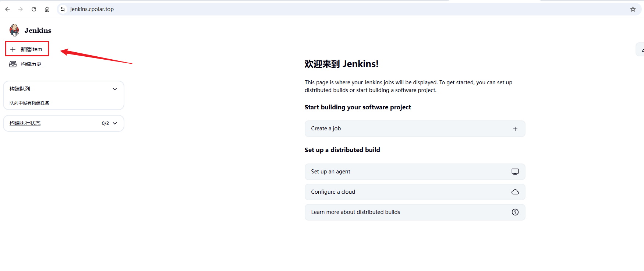644x271 pixels.
Task: Click the browser forward arrow
Action: click(x=21, y=9)
